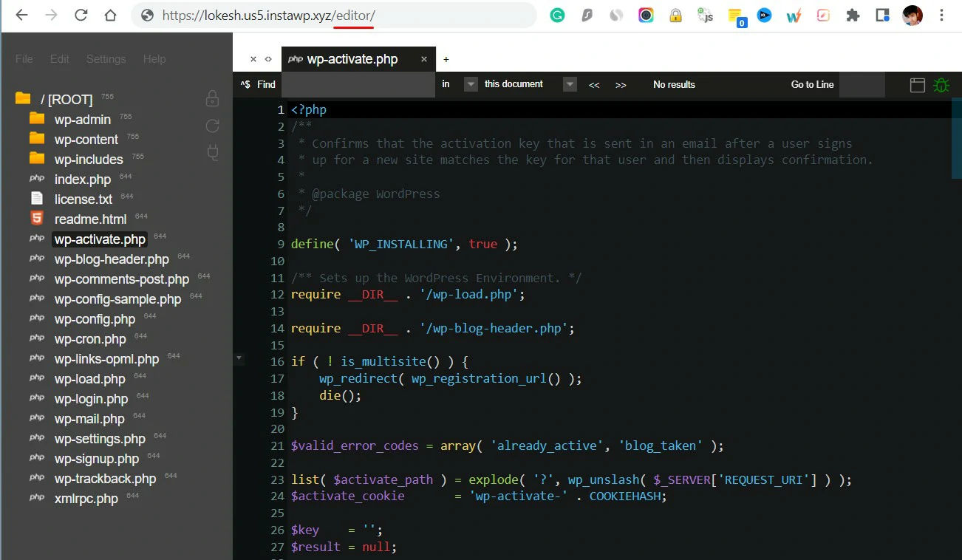
Task: Open wp-config-sample.php in the file tree
Action: (117, 298)
